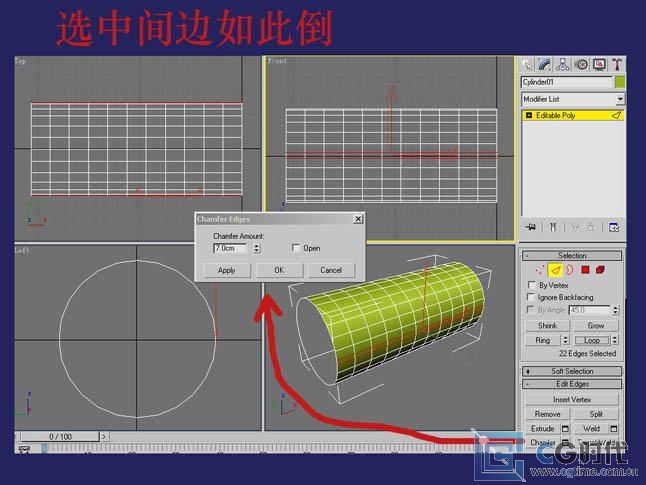Click the Cylinder01 object color swatch
The image size is (646, 485).
point(620,82)
